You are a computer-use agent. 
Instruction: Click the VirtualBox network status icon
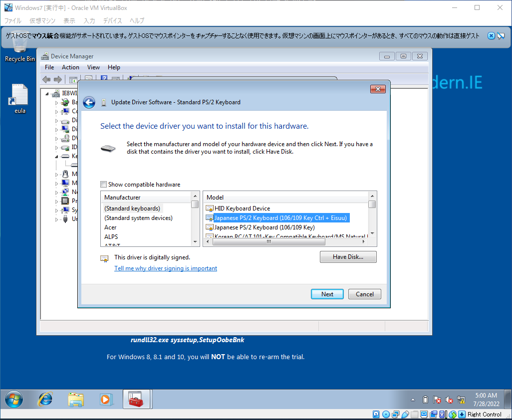(395, 415)
